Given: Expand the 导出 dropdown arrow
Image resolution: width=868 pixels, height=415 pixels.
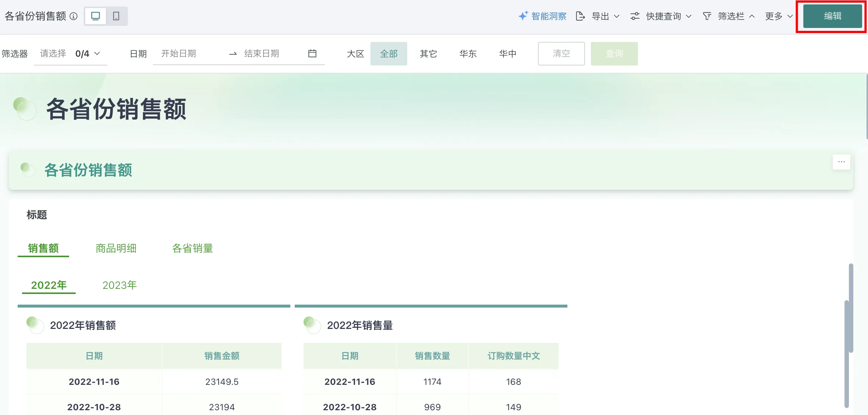Looking at the screenshot, I should (617, 16).
